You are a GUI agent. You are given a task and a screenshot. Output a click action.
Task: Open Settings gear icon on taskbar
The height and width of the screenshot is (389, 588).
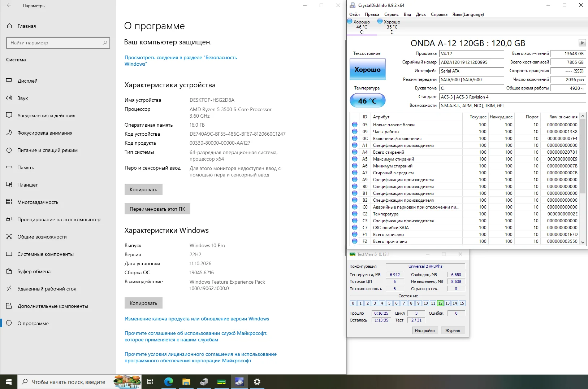click(257, 382)
